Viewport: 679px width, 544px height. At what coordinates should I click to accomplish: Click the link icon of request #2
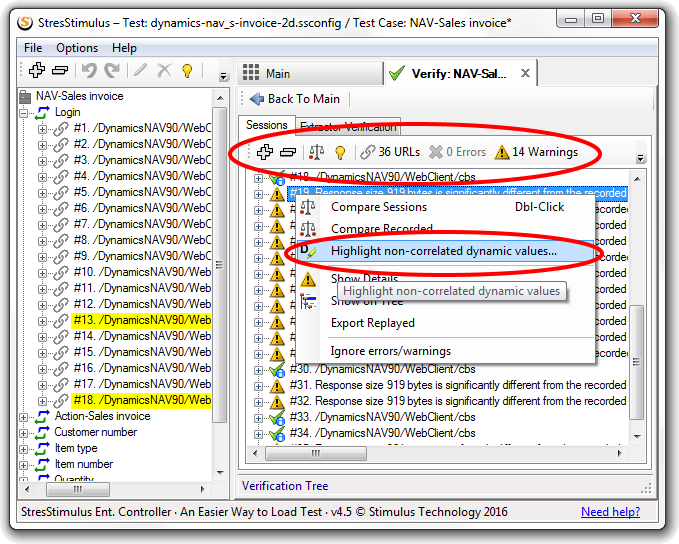61,144
